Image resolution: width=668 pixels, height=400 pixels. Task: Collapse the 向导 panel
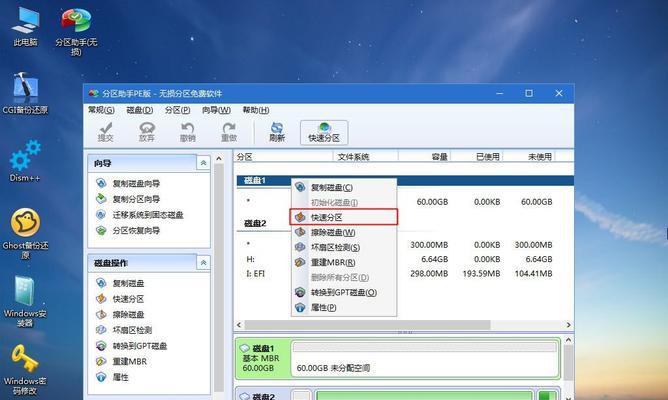[203, 163]
